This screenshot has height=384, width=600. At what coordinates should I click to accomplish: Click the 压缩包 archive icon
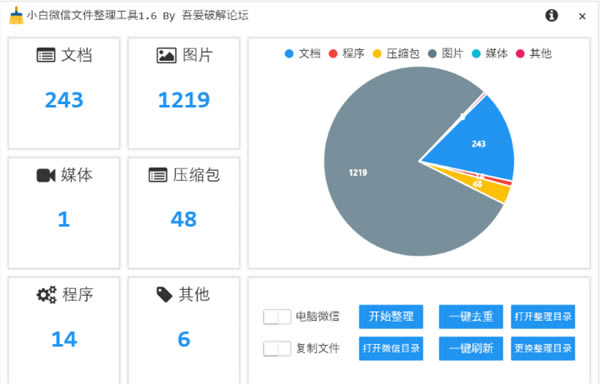click(158, 175)
